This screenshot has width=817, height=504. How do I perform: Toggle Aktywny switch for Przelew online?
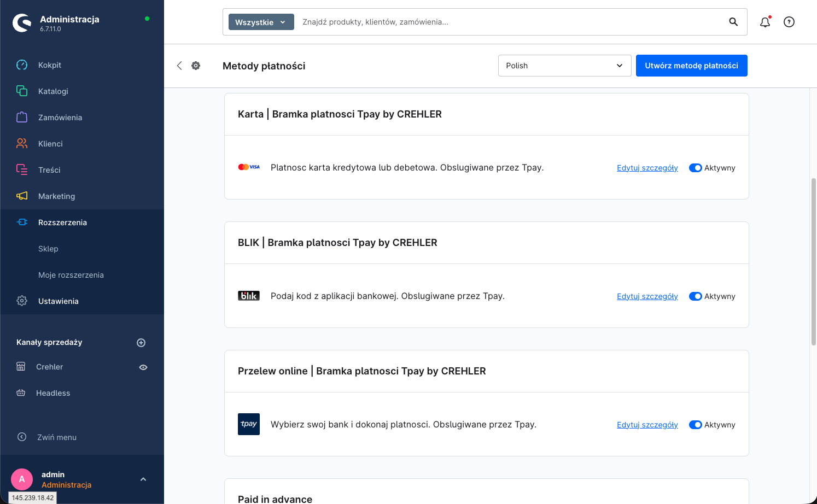click(x=696, y=425)
